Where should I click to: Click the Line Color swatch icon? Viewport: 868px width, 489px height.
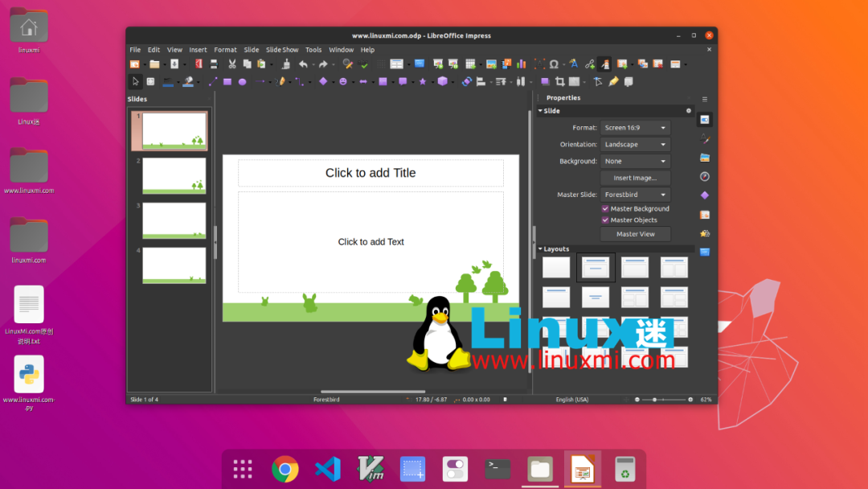tap(168, 81)
